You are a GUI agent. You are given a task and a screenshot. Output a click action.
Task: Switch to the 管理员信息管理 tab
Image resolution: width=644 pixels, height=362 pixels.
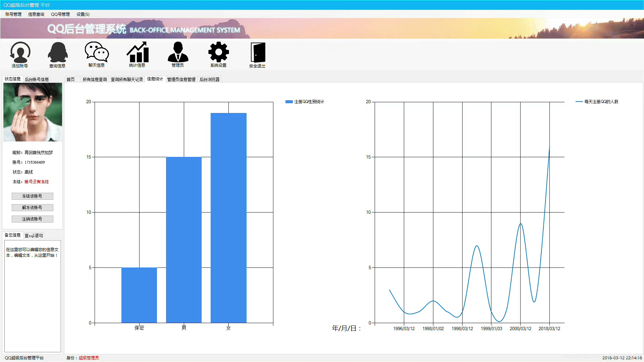[x=181, y=79]
